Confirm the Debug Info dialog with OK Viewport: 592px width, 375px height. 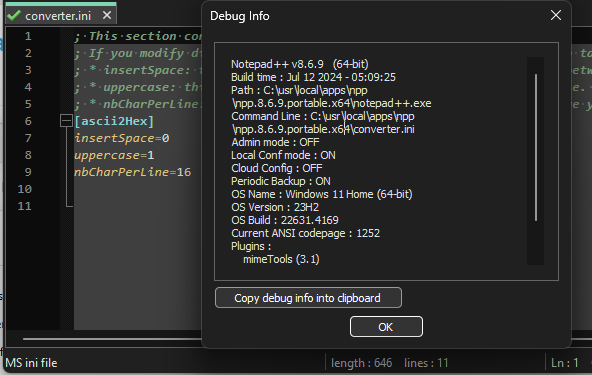click(386, 327)
